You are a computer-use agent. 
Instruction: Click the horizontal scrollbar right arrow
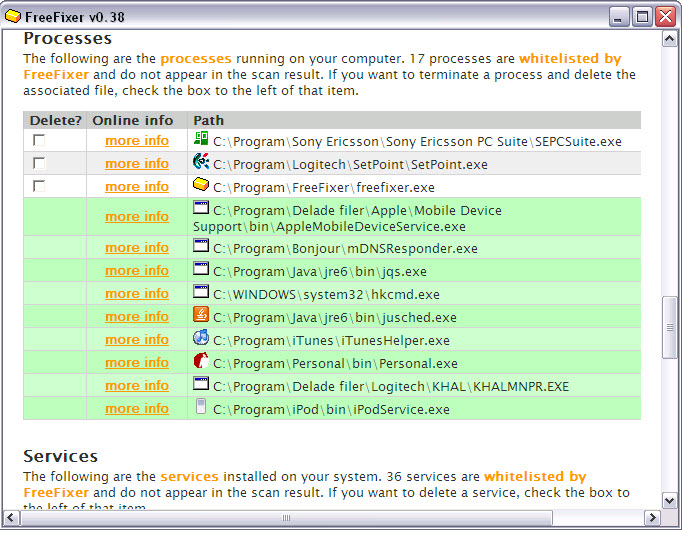pos(652,518)
